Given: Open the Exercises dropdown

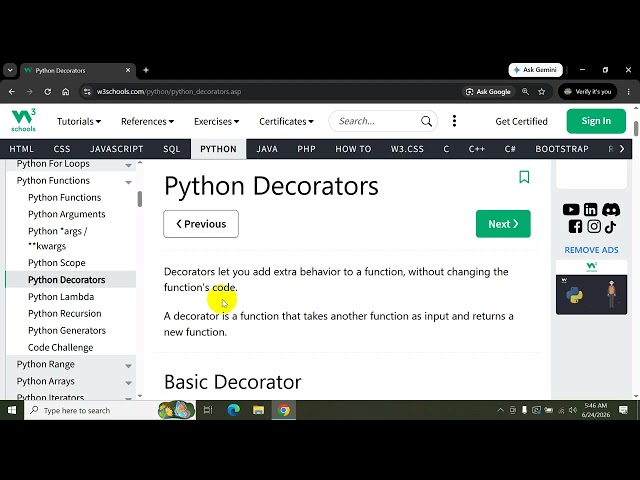Looking at the screenshot, I should (x=217, y=121).
